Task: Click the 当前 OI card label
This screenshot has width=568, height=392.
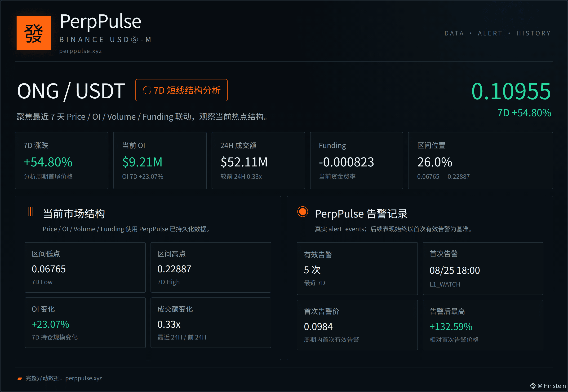Action: pyautogui.click(x=133, y=145)
